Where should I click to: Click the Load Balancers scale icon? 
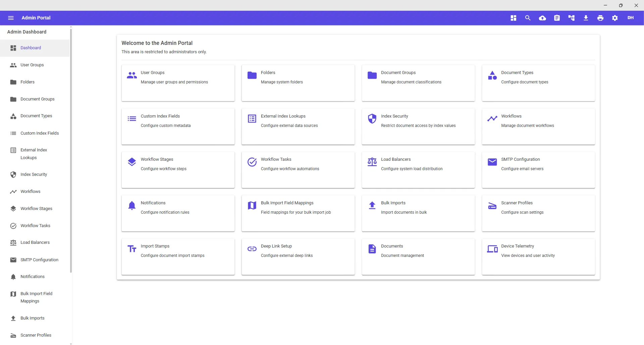click(x=372, y=162)
